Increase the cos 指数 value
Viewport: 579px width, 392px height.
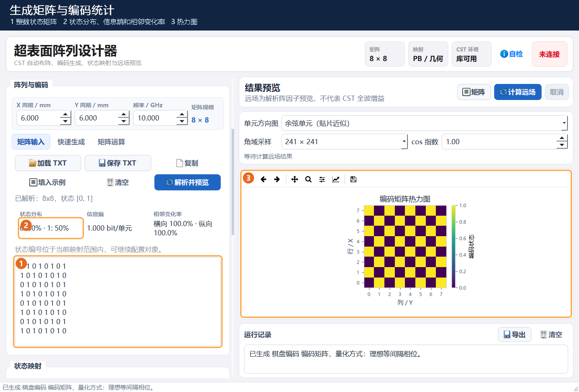(x=562, y=138)
